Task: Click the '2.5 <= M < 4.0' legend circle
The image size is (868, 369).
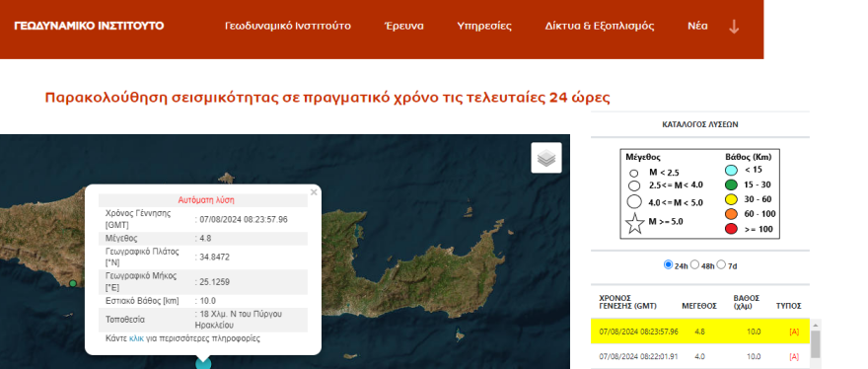Action: click(x=634, y=186)
